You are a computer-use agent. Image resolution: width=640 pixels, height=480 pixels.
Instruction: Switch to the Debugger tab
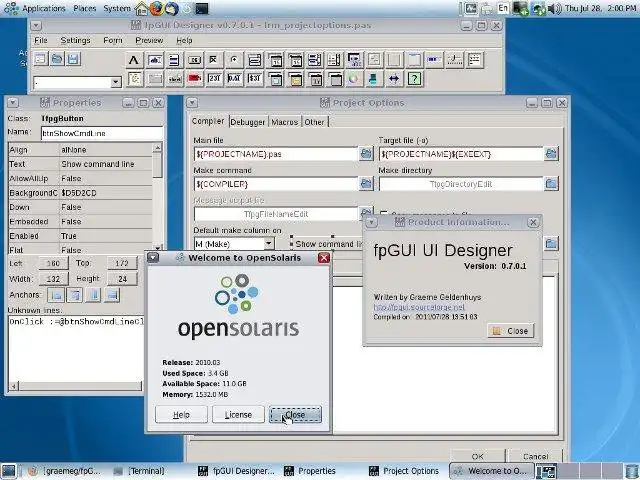[x=248, y=122]
